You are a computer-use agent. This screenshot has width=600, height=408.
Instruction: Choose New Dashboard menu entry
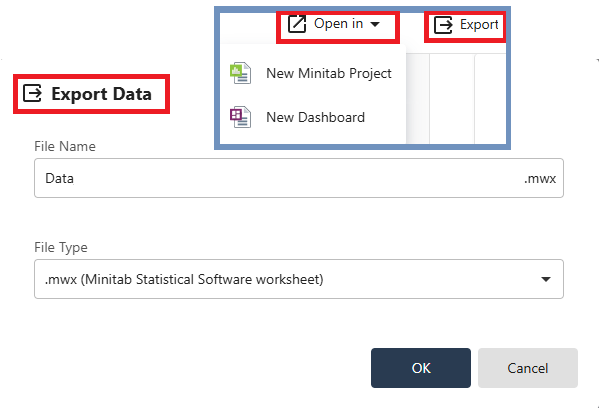pos(313,117)
